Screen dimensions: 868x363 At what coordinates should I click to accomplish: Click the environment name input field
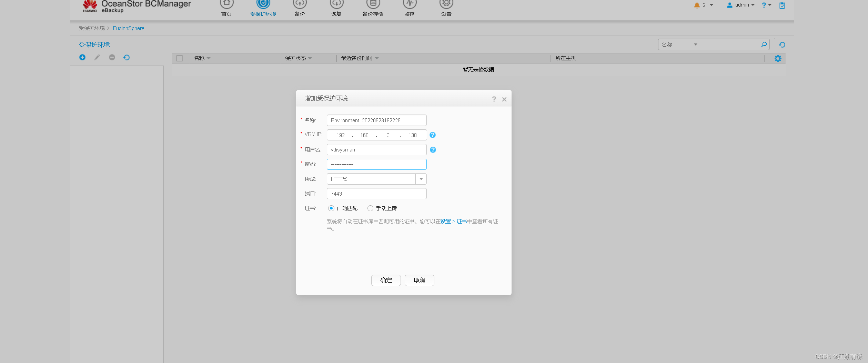pyautogui.click(x=376, y=120)
